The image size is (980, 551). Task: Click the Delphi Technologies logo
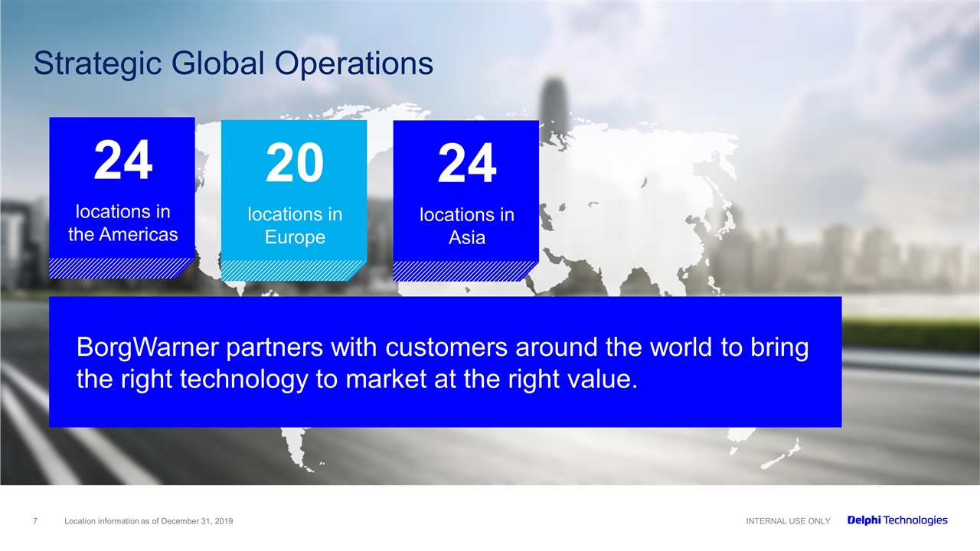(x=897, y=520)
